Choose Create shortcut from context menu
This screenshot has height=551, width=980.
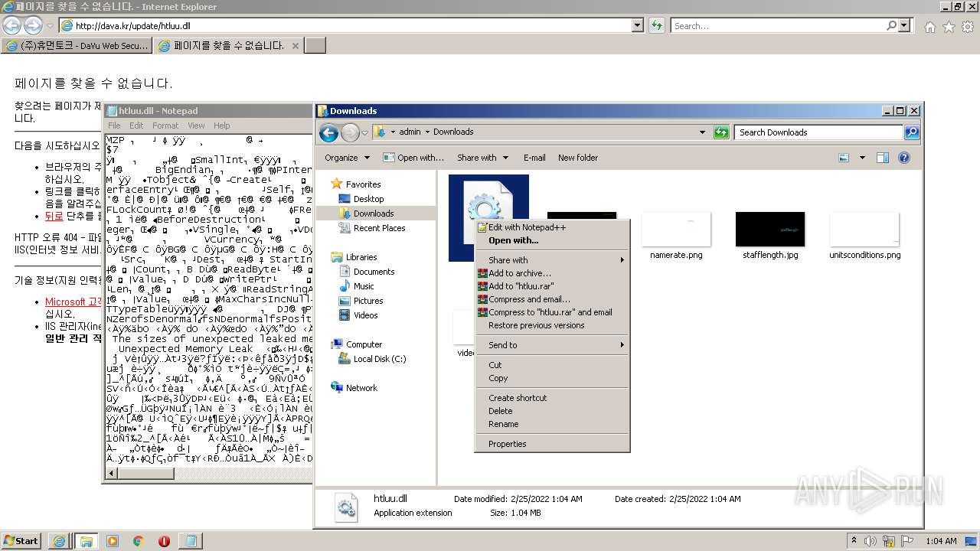point(518,398)
